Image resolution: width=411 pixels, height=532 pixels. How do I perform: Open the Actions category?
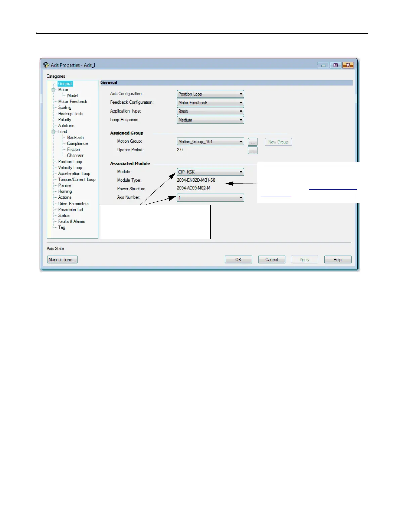coord(64,198)
